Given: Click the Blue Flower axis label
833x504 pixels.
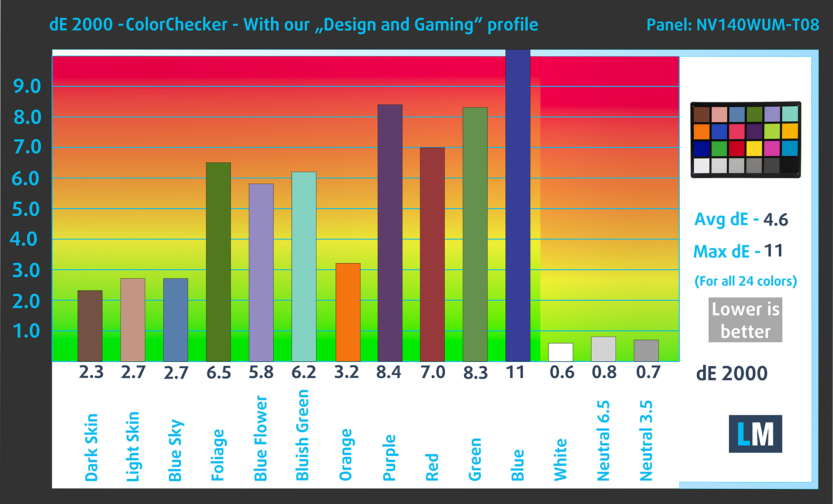Looking at the screenshot, I should click(261, 438).
